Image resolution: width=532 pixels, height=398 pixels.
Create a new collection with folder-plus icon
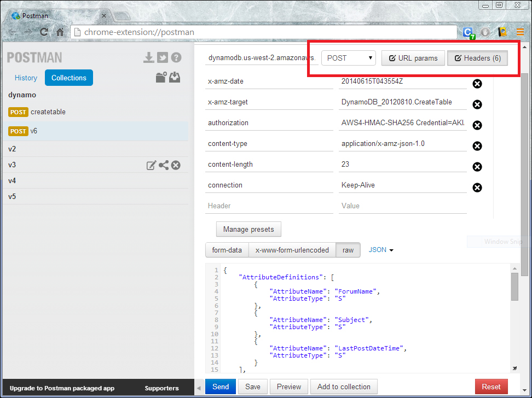click(161, 77)
